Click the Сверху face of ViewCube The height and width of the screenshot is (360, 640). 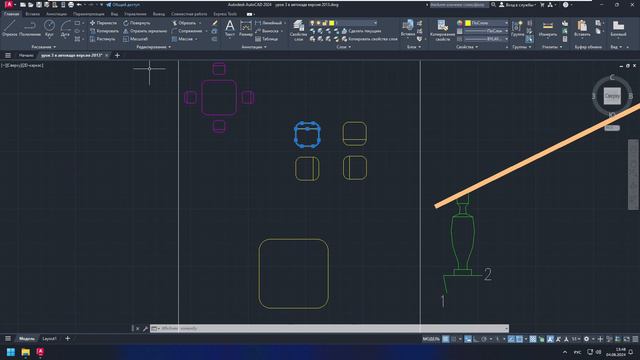(x=612, y=96)
